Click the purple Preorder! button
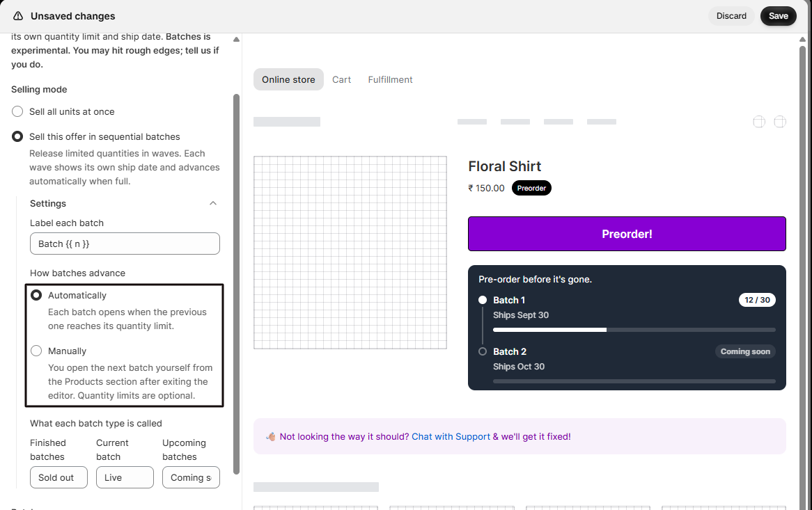The height and width of the screenshot is (510, 812). (627, 234)
